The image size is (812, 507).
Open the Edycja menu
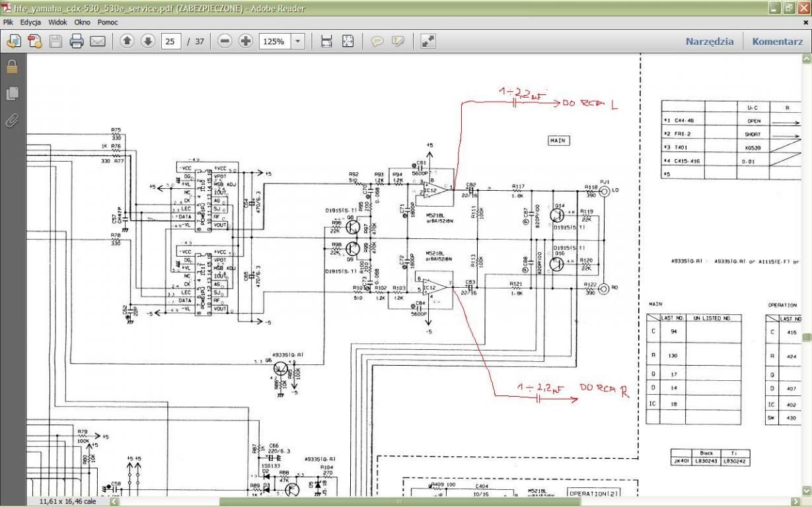pyautogui.click(x=30, y=22)
